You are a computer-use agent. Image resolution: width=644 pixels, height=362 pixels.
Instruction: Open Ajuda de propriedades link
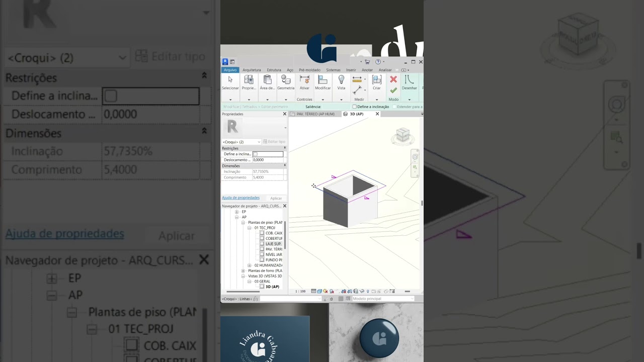click(241, 198)
